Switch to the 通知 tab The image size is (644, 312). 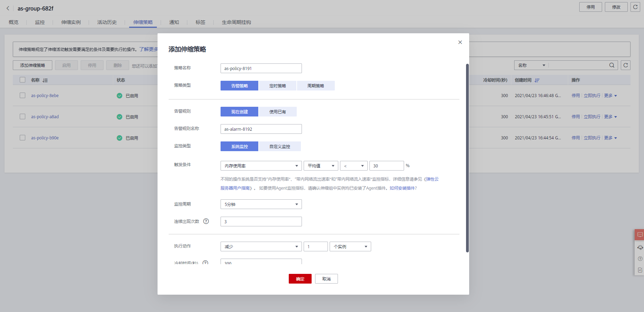coord(174,22)
